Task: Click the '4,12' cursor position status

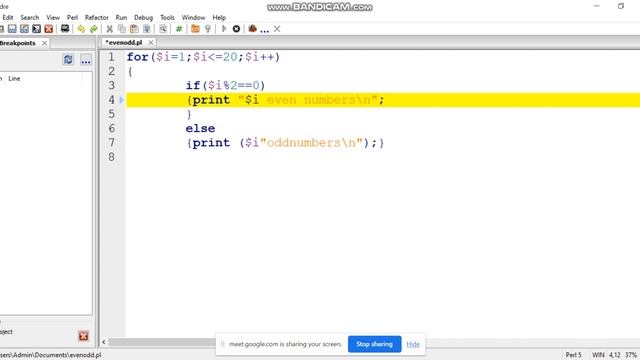Action: tap(615, 355)
